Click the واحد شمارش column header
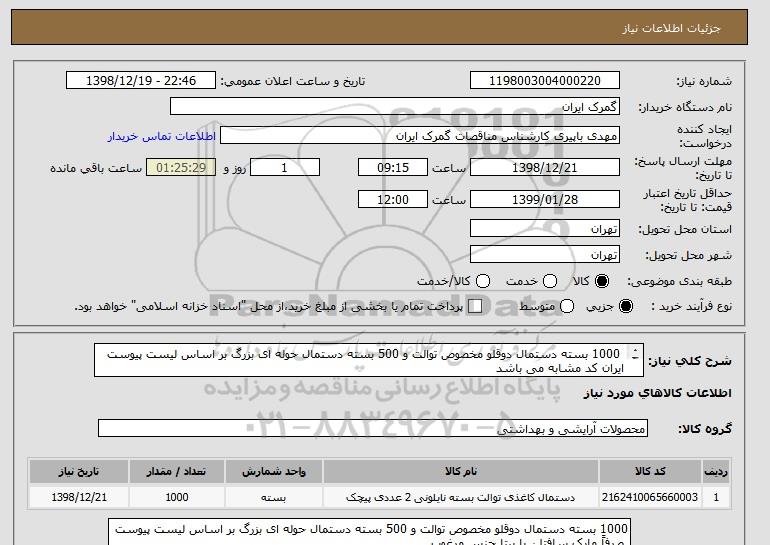The height and width of the screenshot is (545, 770). [x=274, y=471]
